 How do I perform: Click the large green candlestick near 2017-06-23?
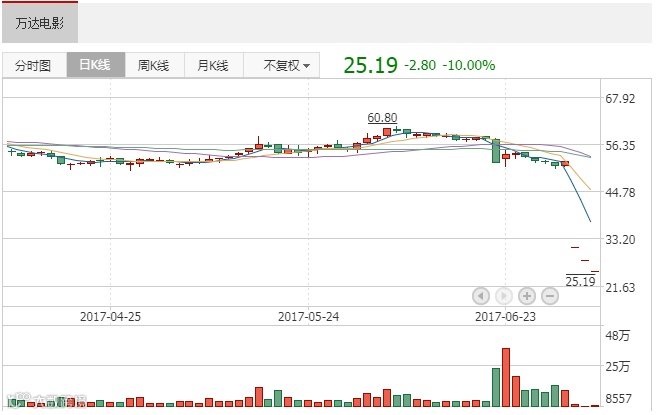click(496, 151)
